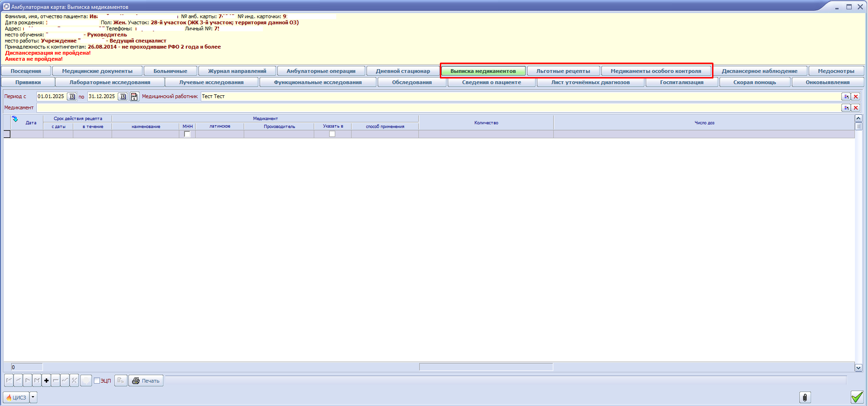868x406 pixels.
Task: Click the paperclip attachment icon
Action: coord(804,398)
